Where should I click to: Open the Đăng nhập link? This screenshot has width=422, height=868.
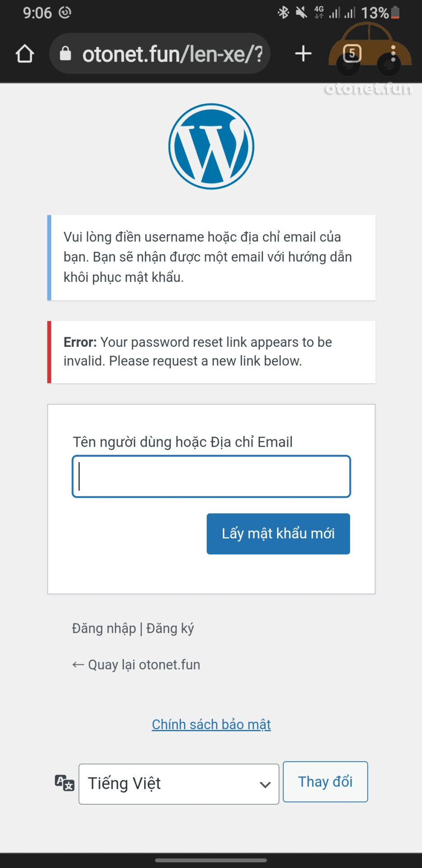(104, 628)
